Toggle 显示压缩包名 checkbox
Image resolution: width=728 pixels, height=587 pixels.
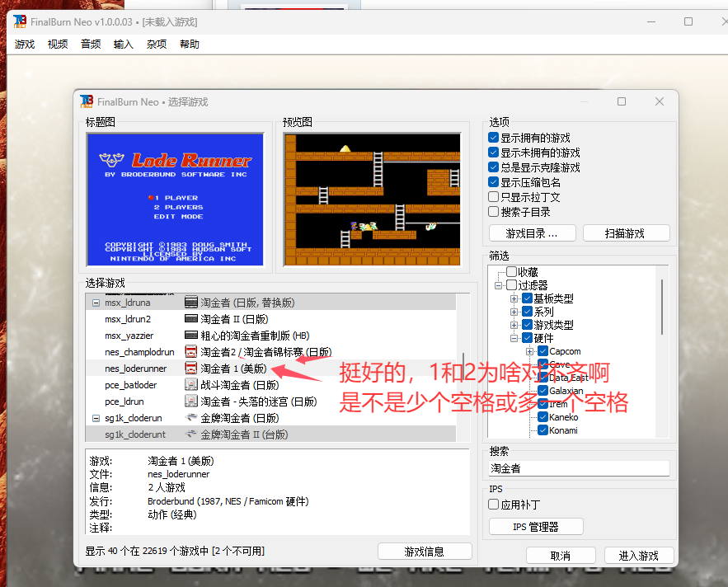click(x=494, y=182)
